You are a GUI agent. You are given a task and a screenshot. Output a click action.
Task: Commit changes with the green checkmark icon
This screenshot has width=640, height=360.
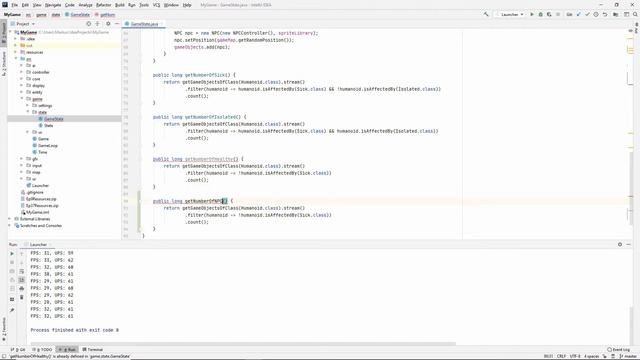[587, 14]
